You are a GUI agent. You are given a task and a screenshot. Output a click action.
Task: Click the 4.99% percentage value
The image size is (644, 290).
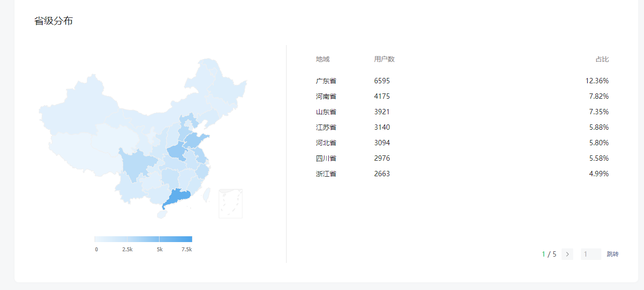tap(599, 174)
